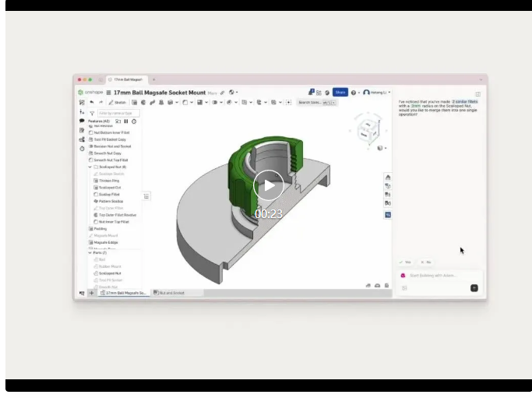Click Yes to merge the fillets
The height and width of the screenshot is (398, 532).
click(405, 262)
